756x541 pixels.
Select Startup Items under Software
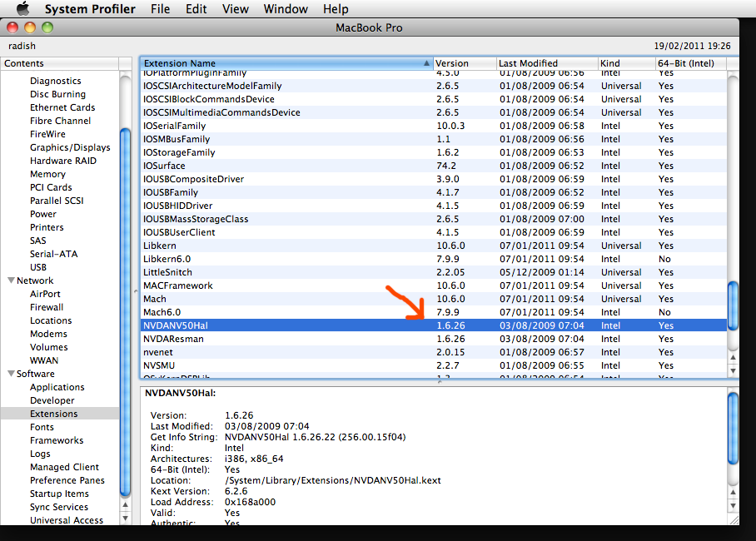[x=59, y=494]
